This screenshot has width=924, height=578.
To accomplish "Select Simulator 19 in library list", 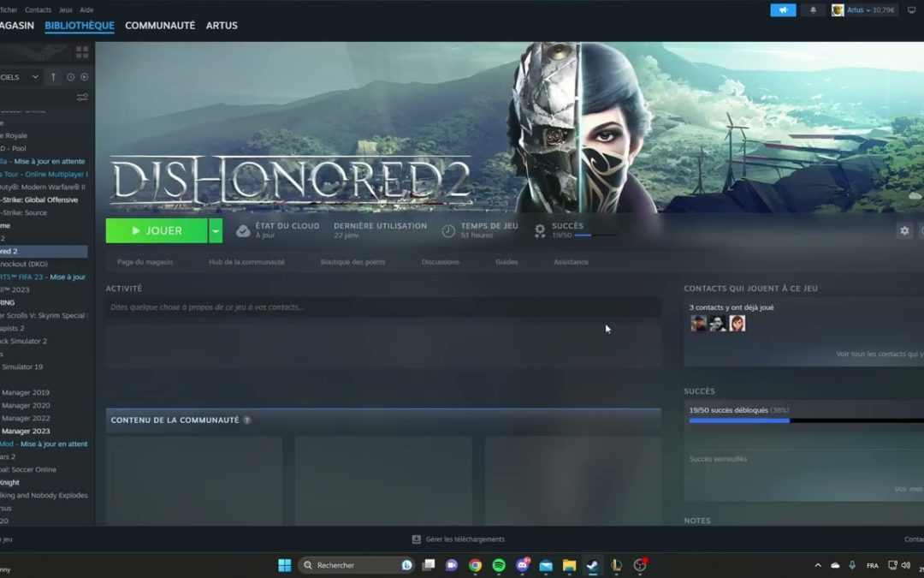I will (21, 366).
